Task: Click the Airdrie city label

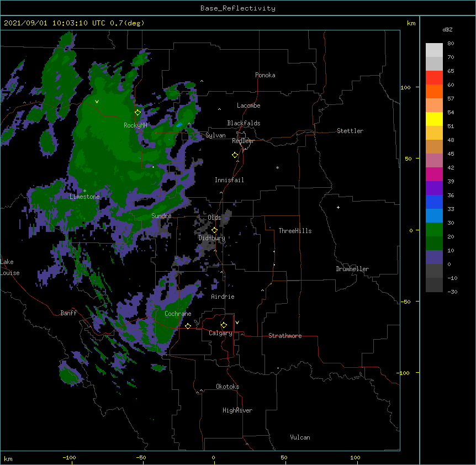Action: [x=223, y=297]
